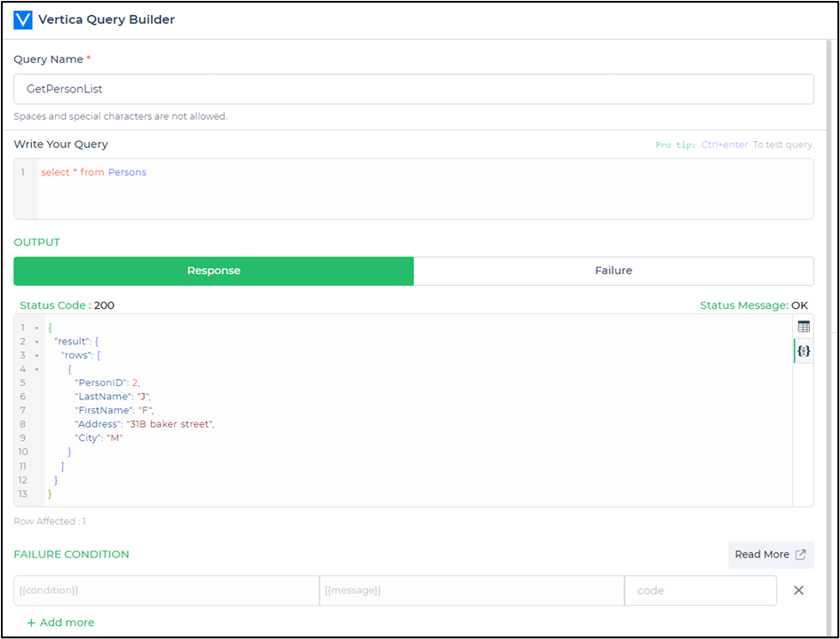
Task: Click the Read More button
Action: pos(771,555)
